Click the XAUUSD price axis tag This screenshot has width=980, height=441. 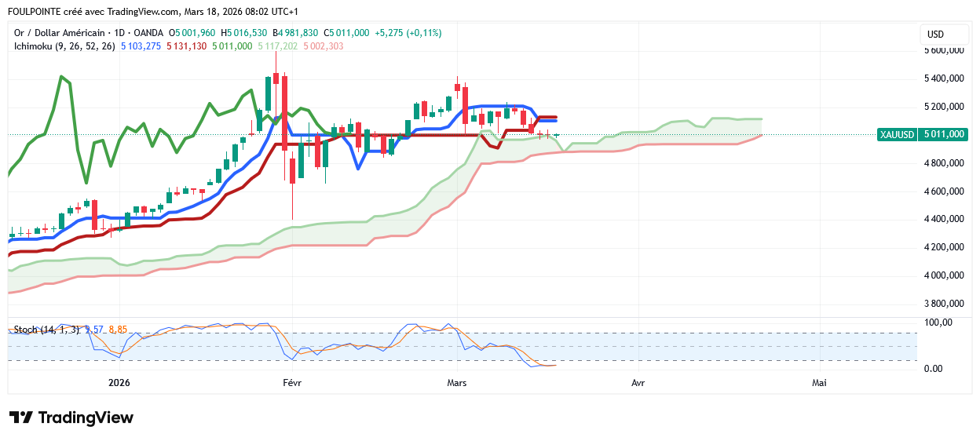click(898, 134)
